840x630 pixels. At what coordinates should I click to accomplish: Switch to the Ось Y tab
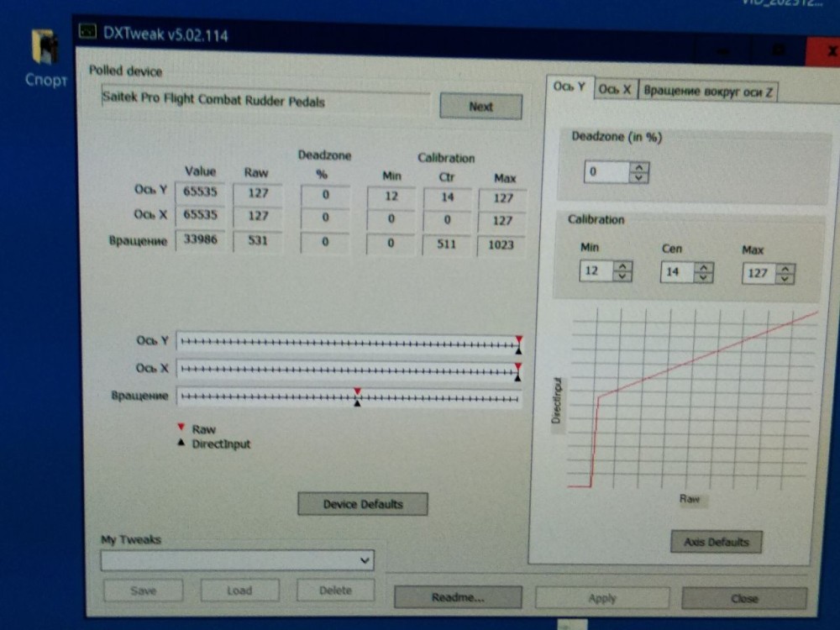click(x=570, y=87)
